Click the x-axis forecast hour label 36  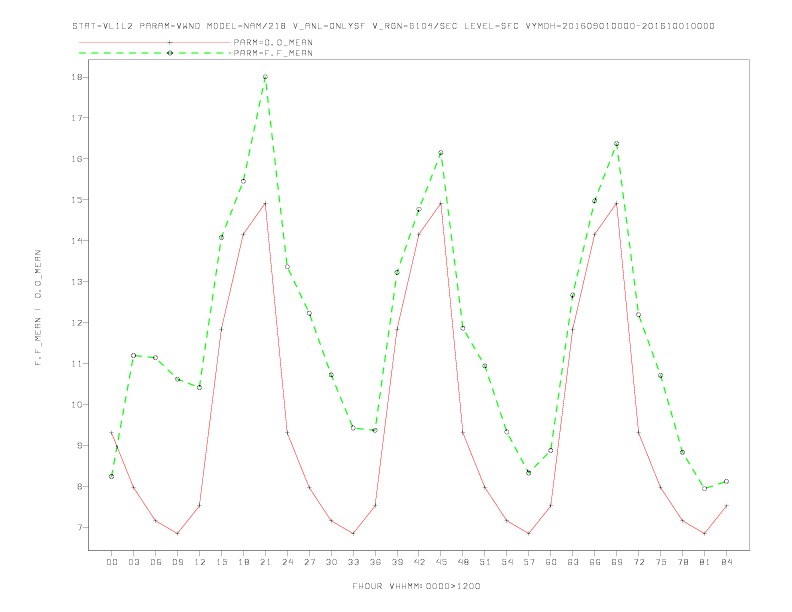(375, 562)
